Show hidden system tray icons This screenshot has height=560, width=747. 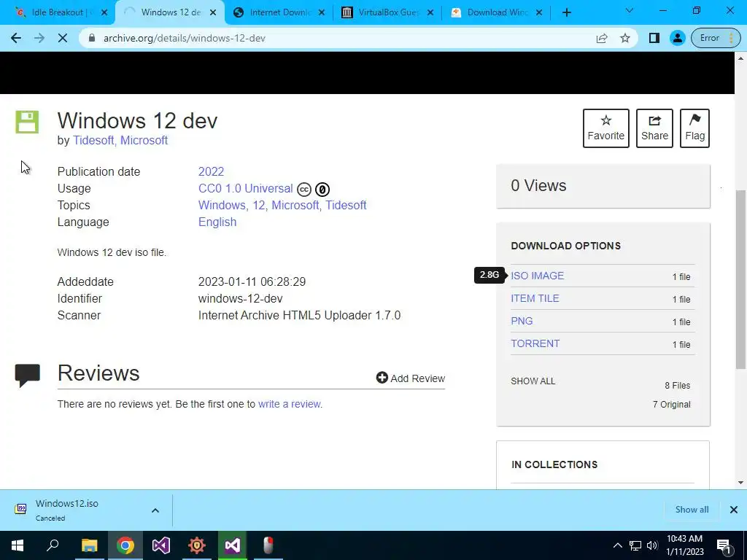tap(617, 545)
